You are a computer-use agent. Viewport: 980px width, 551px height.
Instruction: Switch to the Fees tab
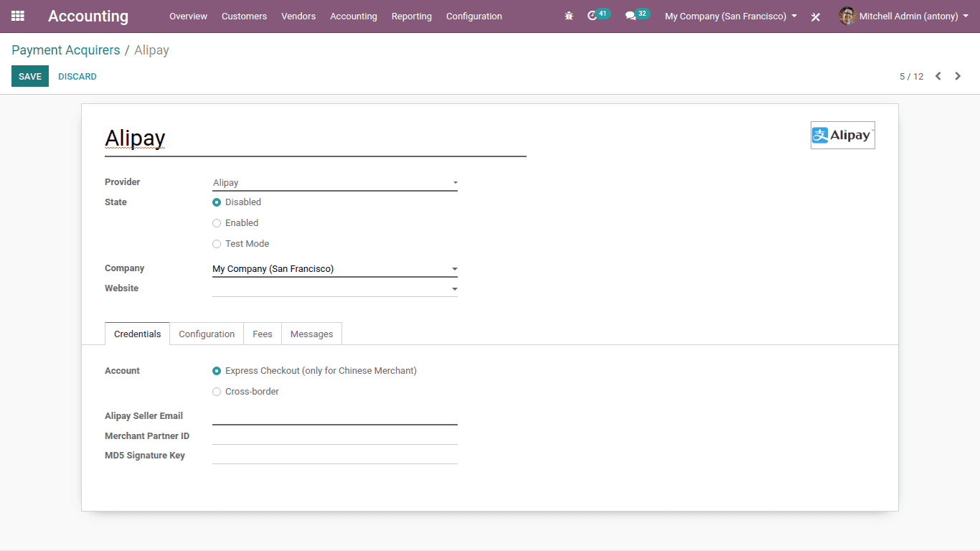263,334
